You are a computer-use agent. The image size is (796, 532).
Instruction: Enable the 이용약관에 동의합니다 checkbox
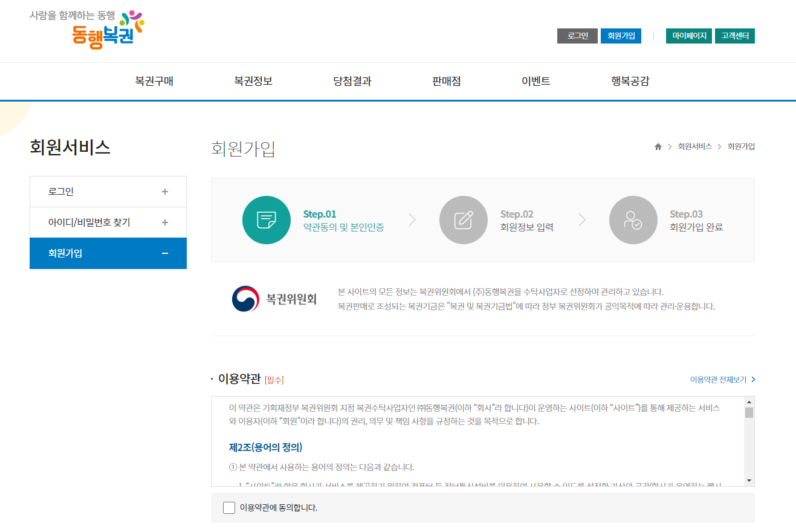click(x=228, y=507)
